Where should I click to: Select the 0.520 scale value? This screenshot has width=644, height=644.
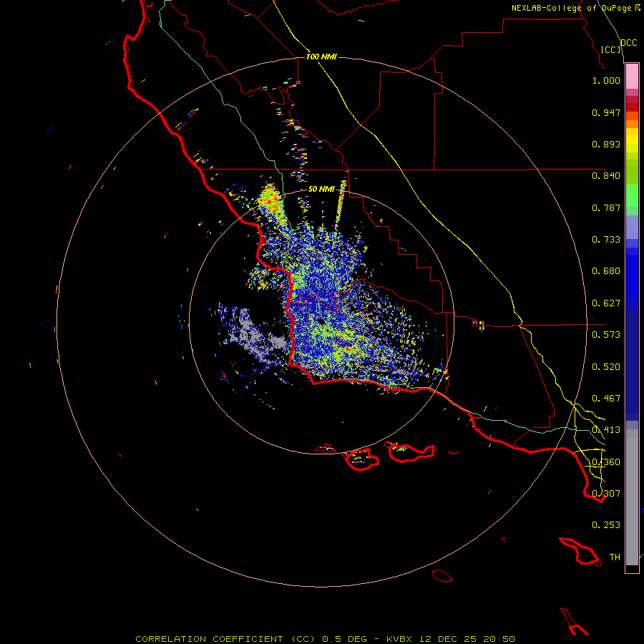tap(606, 367)
